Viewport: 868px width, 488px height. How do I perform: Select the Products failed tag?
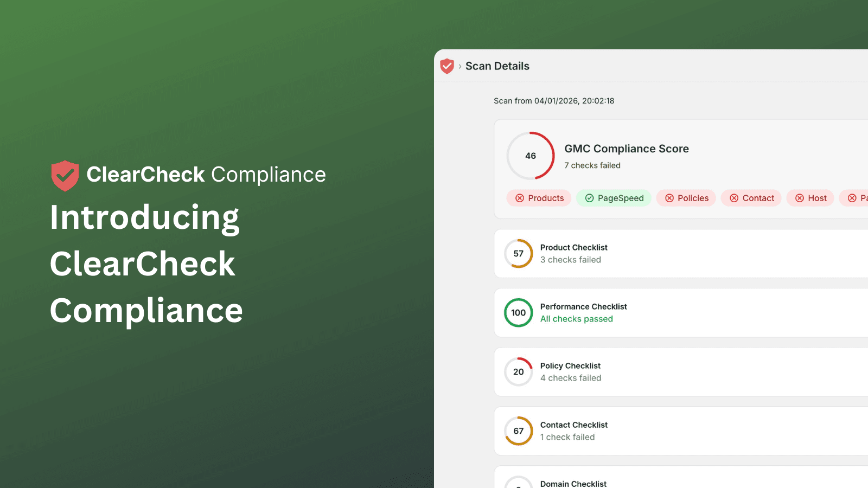click(x=539, y=198)
